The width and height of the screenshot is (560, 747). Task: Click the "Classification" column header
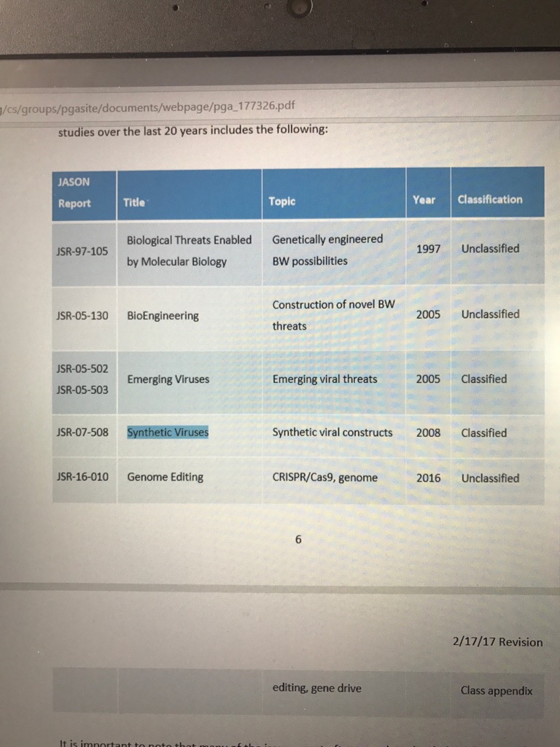point(490,199)
